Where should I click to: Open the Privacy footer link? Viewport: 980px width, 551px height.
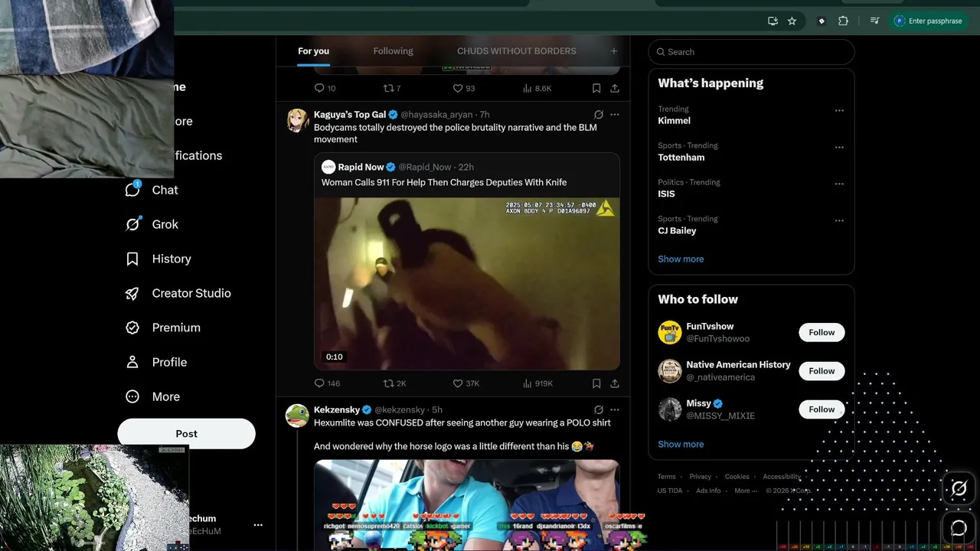[700, 477]
